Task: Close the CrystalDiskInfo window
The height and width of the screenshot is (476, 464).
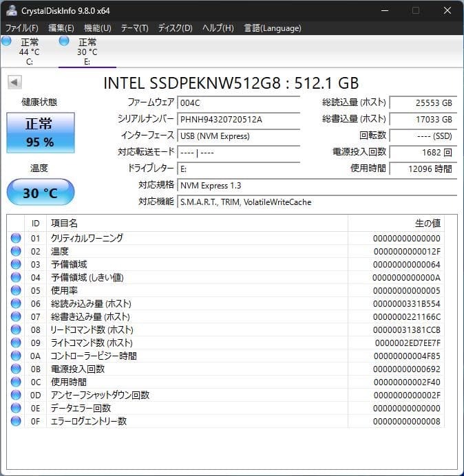Action: pyautogui.click(x=447, y=10)
